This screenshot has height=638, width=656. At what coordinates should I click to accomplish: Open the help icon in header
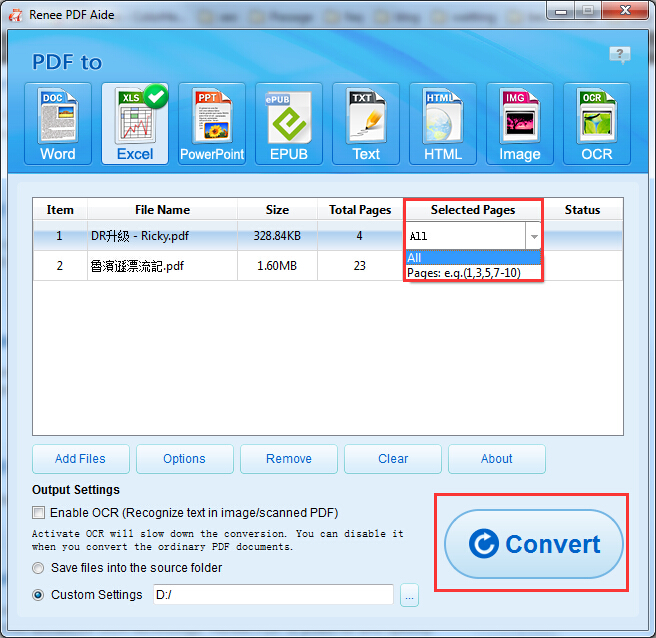point(620,54)
